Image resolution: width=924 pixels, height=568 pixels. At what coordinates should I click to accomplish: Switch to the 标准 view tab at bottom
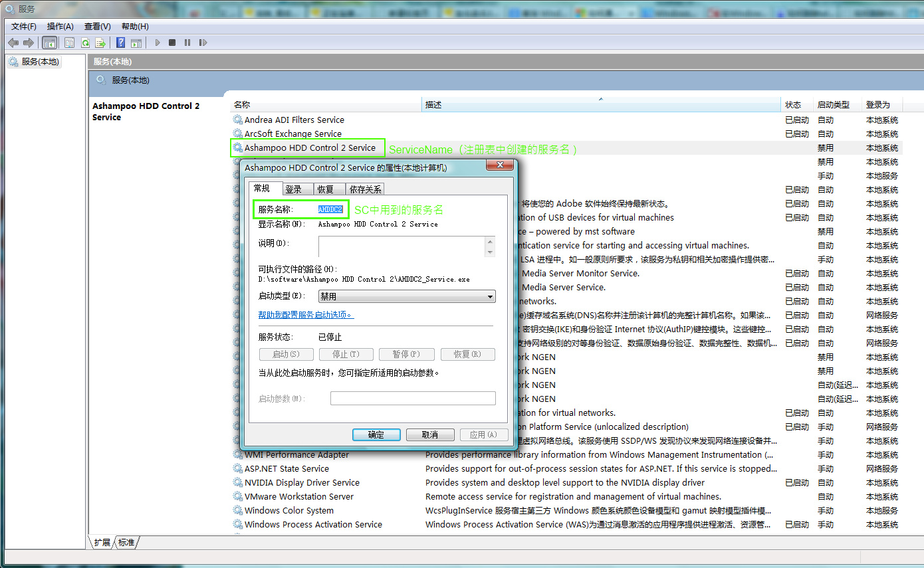coord(126,542)
